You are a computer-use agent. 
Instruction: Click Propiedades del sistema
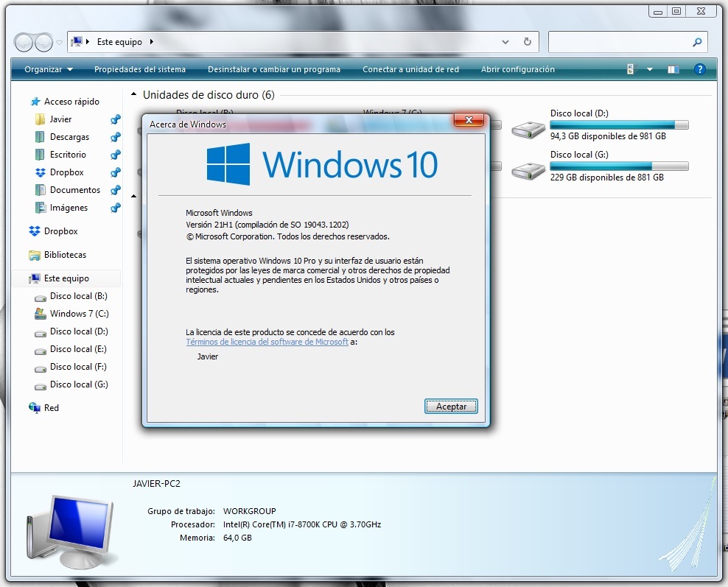pos(140,69)
